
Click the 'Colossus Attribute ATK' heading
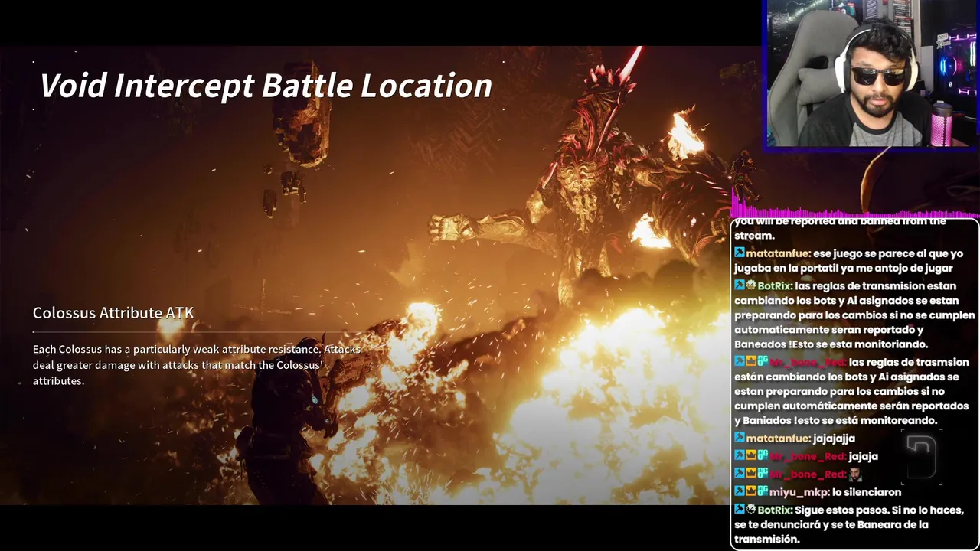coord(113,312)
